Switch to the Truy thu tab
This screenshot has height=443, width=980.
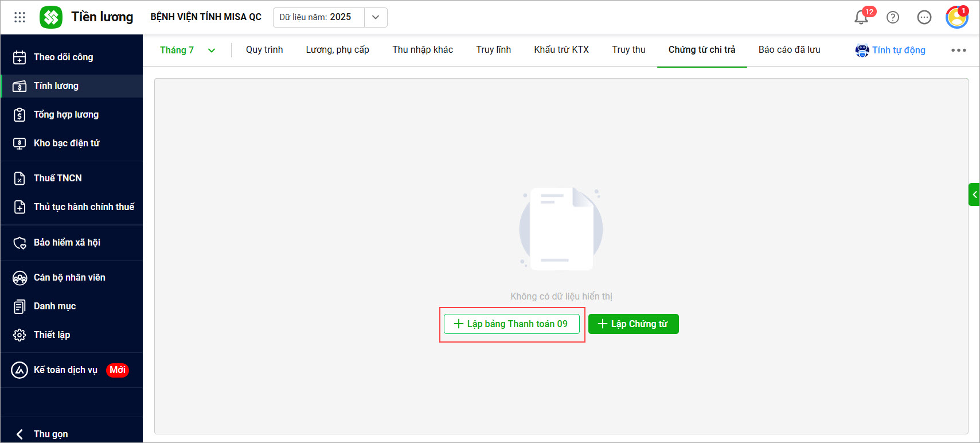point(628,50)
